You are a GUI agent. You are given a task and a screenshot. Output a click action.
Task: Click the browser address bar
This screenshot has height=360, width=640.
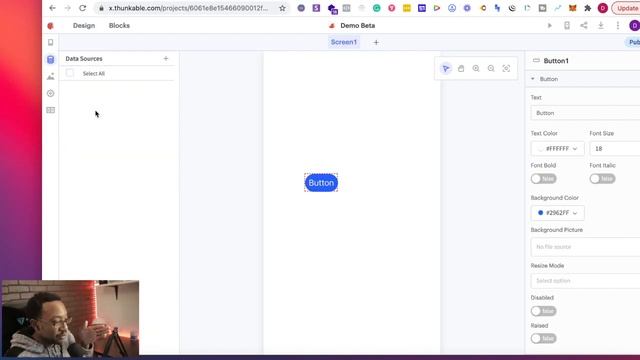coord(188,8)
